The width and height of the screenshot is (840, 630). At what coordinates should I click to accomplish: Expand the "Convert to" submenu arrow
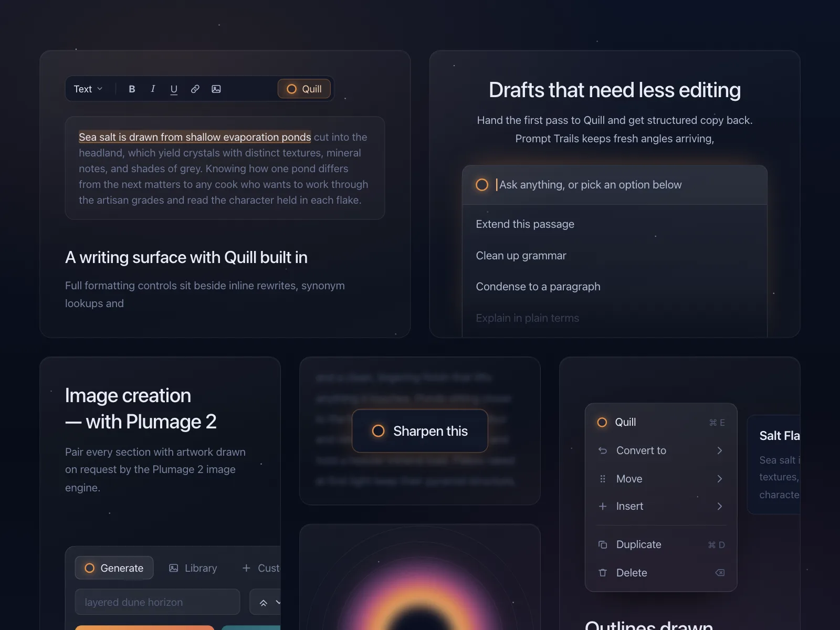[719, 450]
